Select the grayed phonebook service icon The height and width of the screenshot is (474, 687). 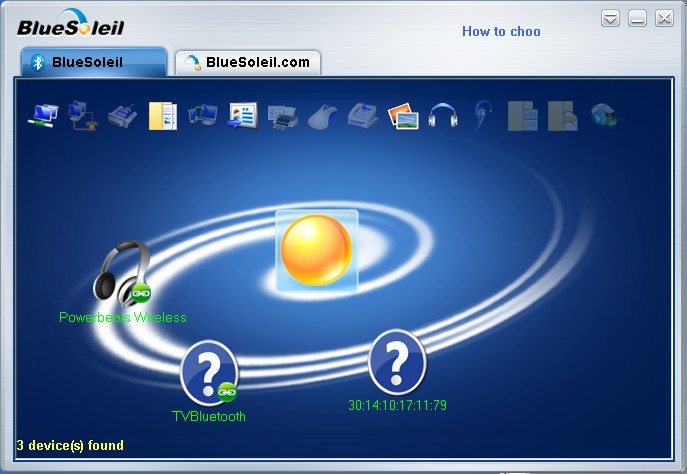click(x=523, y=116)
